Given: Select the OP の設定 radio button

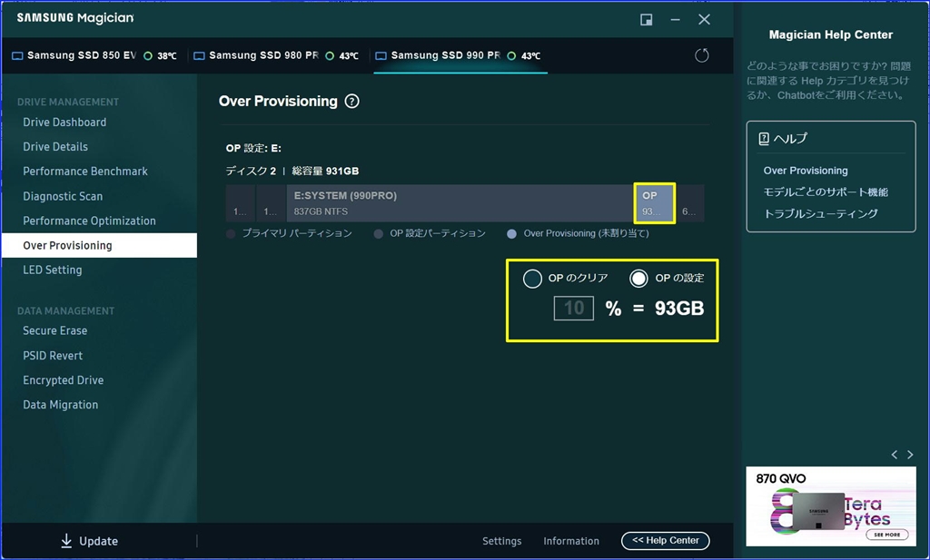Looking at the screenshot, I should click(x=638, y=279).
